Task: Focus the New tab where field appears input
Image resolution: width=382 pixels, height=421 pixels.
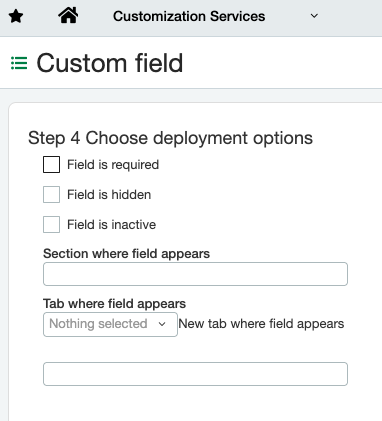Action: (195, 374)
